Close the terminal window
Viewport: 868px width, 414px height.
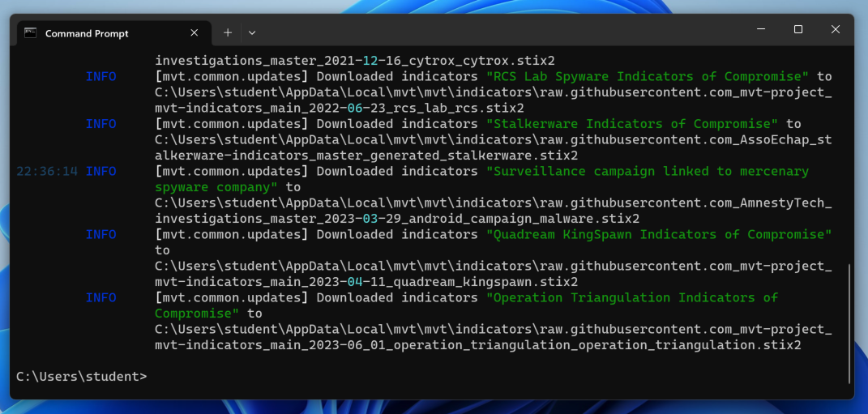coord(836,29)
